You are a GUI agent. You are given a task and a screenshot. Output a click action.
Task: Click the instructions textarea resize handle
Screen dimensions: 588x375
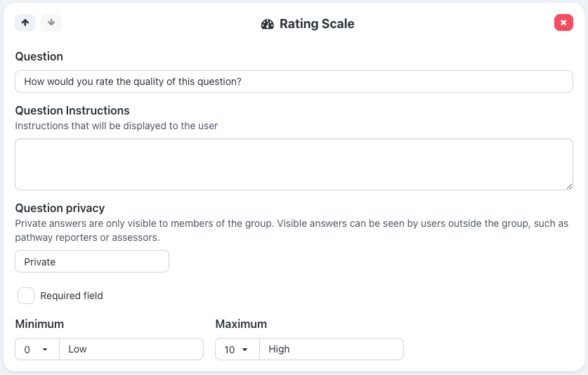[x=569, y=186]
